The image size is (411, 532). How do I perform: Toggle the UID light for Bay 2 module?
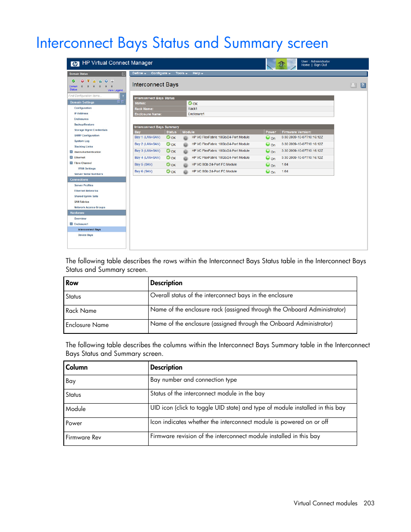[x=186, y=145]
